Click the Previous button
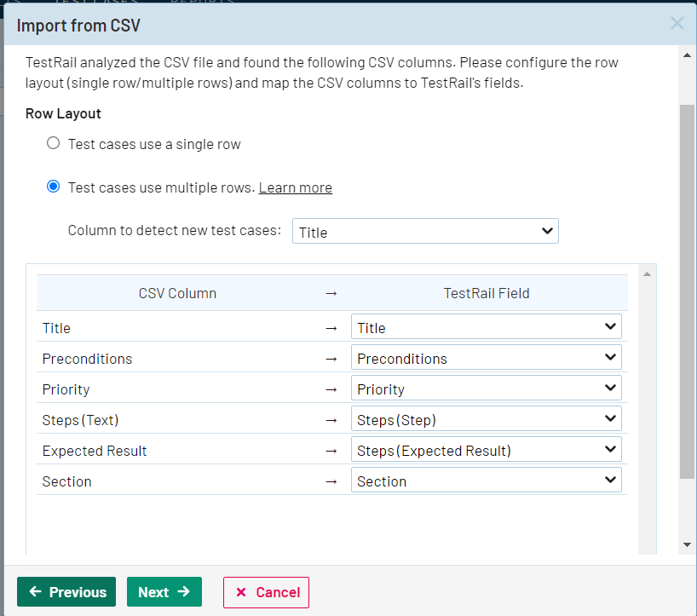This screenshot has height=616, width=697. (x=67, y=592)
